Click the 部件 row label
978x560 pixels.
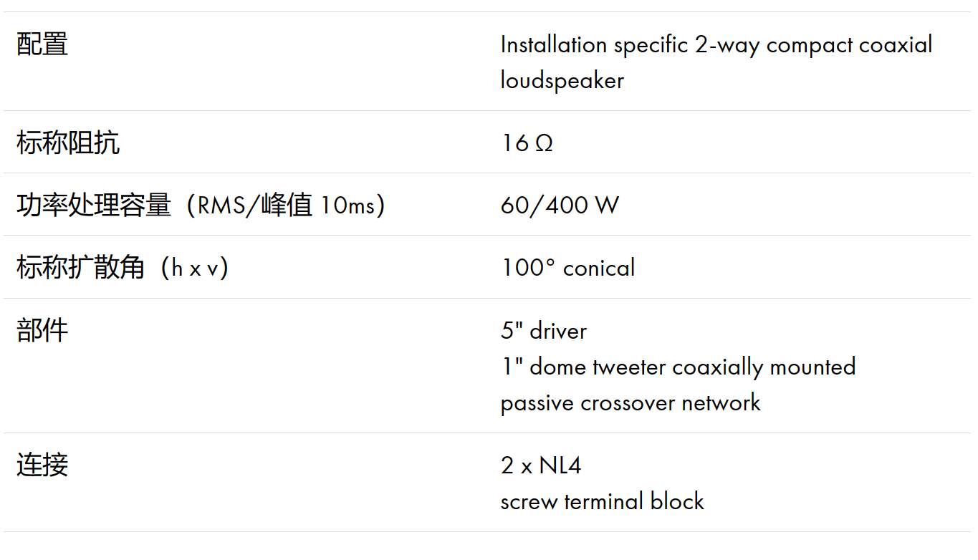42,330
